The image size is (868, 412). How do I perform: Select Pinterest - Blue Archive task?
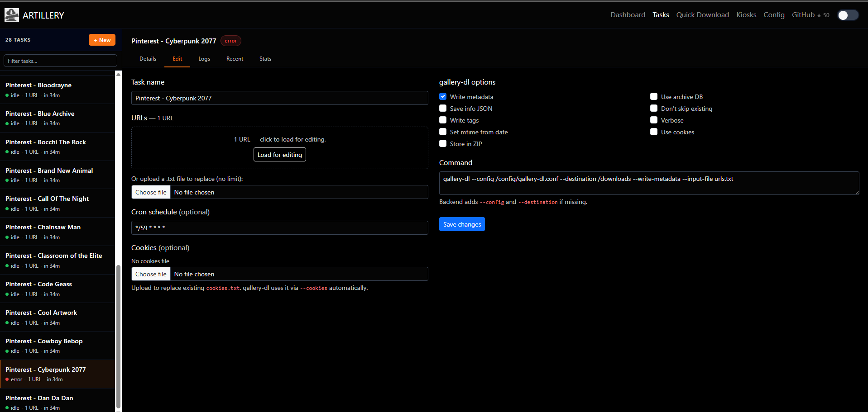coord(58,118)
